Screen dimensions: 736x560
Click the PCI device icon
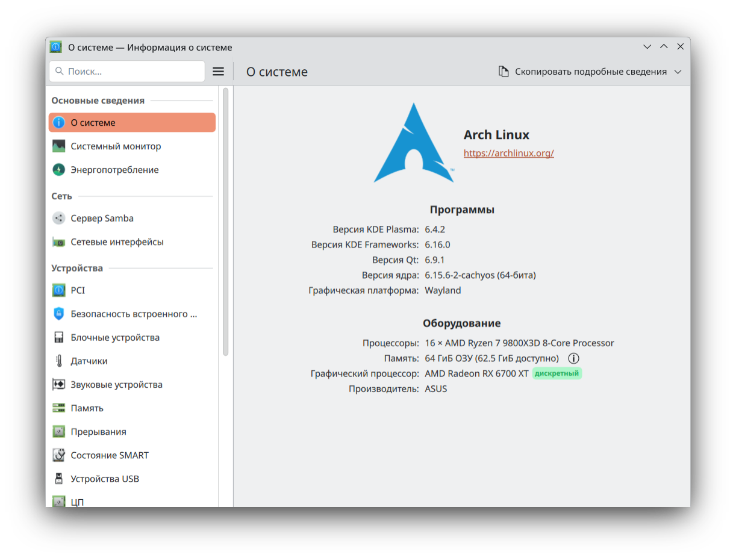58,290
